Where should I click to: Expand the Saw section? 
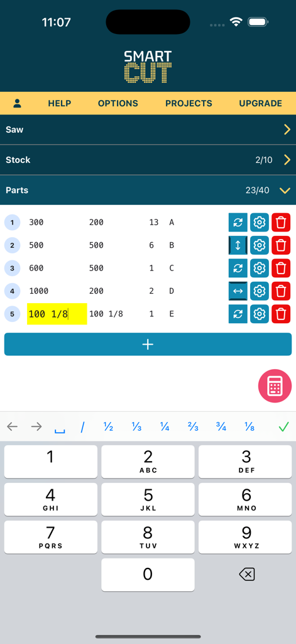[148, 130]
